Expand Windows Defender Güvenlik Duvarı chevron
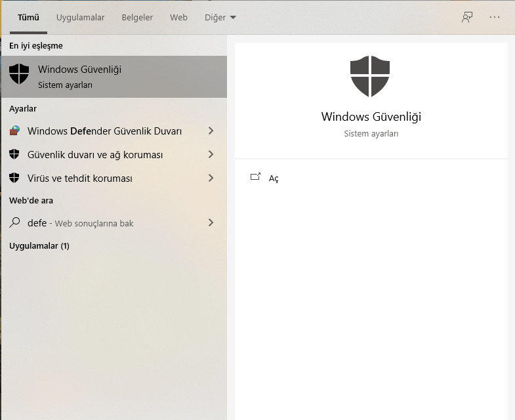This screenshot has height=420, width=515. point(211,131)
